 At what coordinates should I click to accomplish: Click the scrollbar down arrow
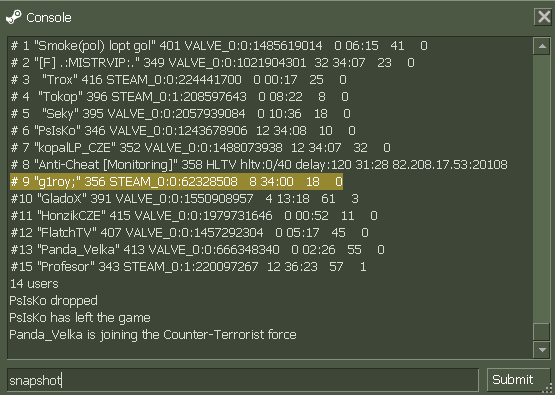[x=542, y=350]
